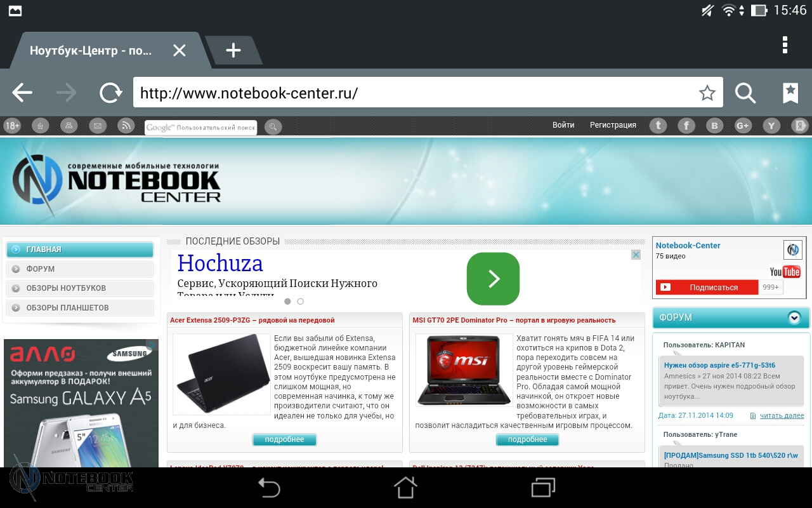The height and width of the screenshot is (508, 812).
Task: Open the browser three-dot overflow menu
Action: click(785, 44)
